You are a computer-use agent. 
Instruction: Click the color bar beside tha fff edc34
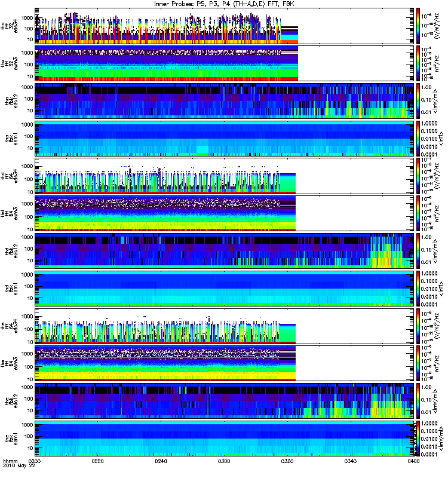point(418,26)
